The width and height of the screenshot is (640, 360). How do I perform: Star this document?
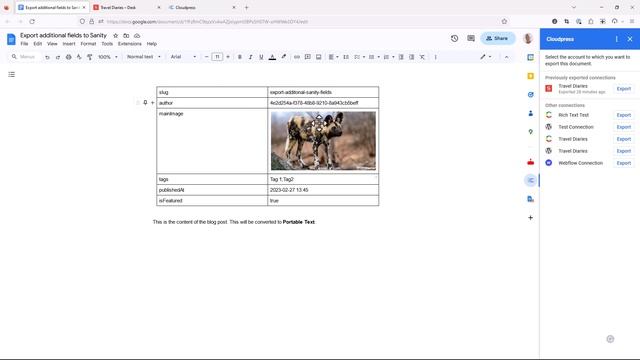[x=116, y=36]
